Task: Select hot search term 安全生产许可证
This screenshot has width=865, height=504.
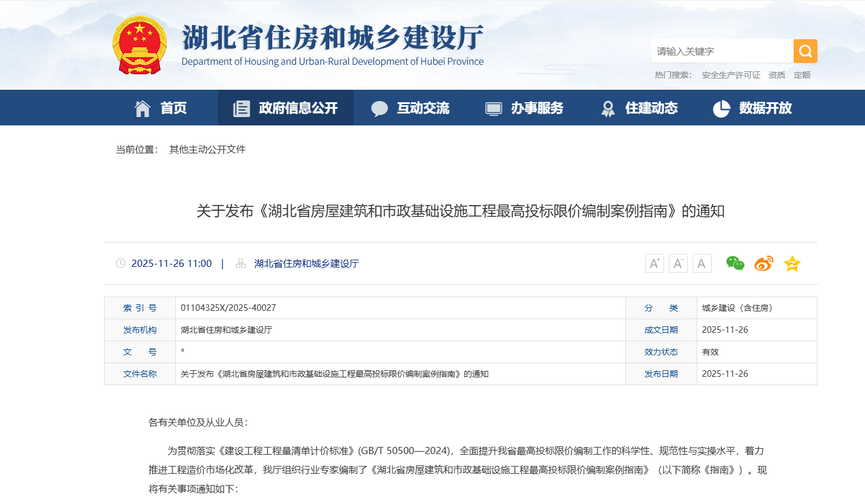Action: 731,75
